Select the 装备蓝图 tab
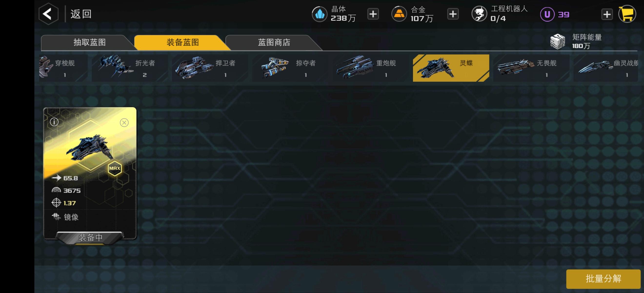Viewport: 644px width, 293px height. (182, 42)
